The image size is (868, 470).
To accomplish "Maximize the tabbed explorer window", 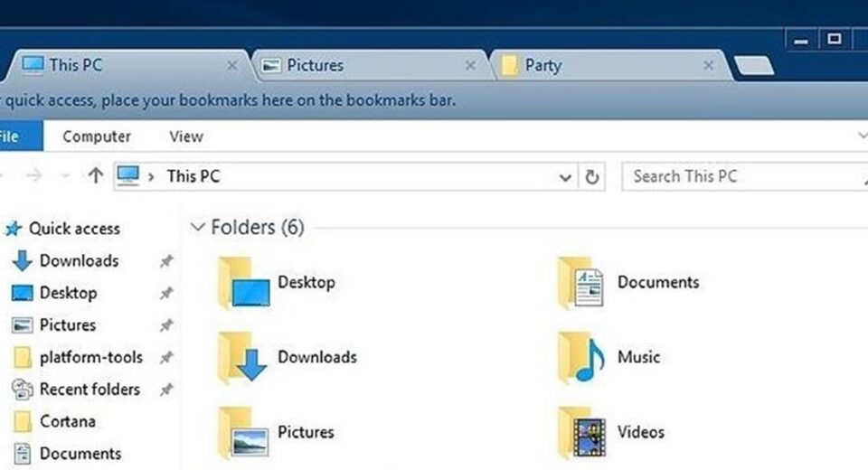I will (835, 39).
